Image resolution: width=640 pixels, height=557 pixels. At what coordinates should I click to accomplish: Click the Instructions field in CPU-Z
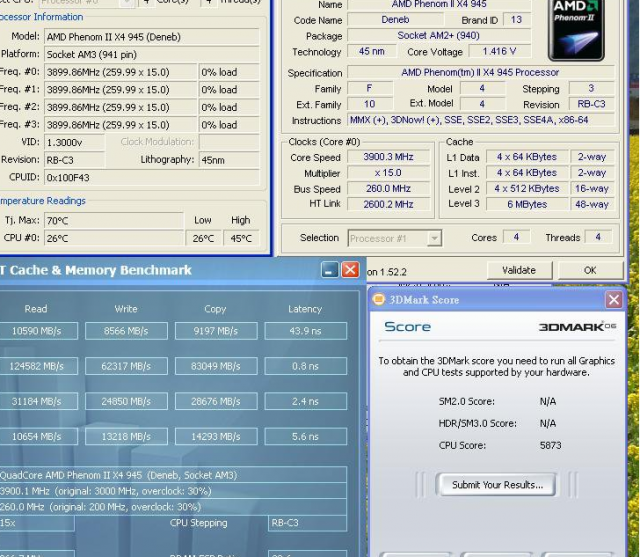(480, 120)
